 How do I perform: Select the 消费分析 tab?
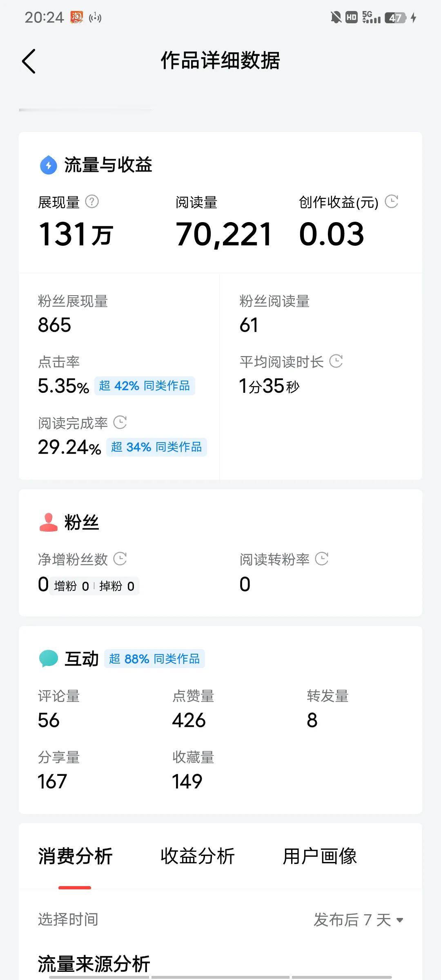click(x=75, y=856)
